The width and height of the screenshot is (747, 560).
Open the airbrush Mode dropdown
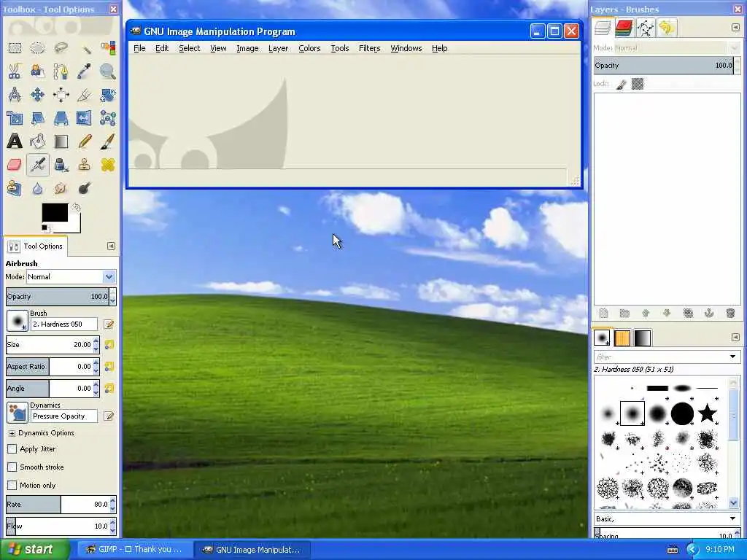(x=71, y=276)
